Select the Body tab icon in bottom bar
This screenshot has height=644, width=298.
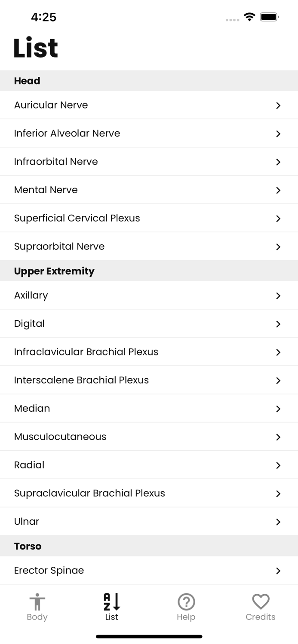37,602
